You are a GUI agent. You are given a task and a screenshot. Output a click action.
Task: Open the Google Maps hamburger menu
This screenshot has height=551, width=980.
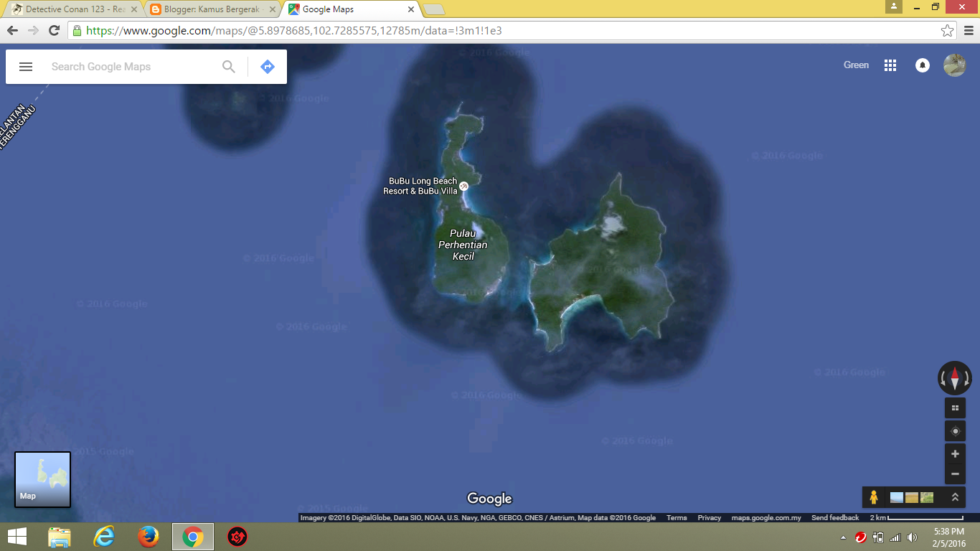[26, 67]
